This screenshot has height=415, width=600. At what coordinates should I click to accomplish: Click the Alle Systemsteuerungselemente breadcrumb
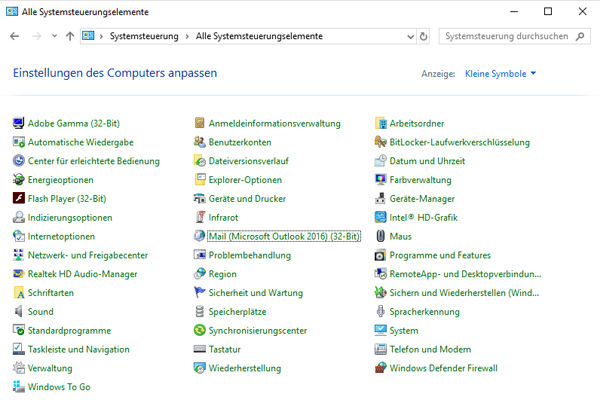click(x=259, y=36)
